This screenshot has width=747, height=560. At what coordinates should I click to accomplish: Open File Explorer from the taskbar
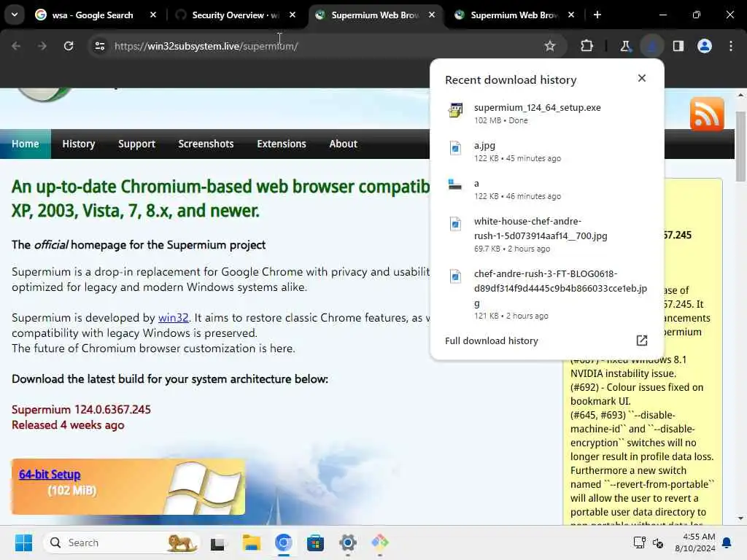coord(251,542)
